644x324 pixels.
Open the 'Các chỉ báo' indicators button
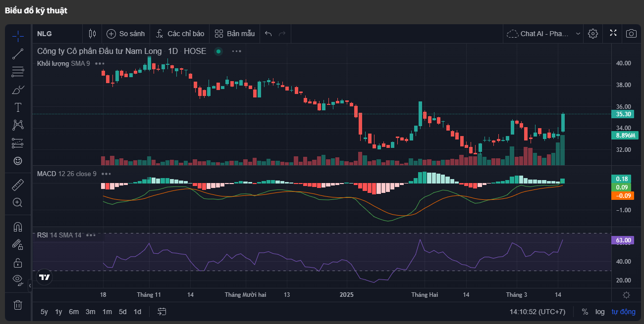(x=179, y=34)
